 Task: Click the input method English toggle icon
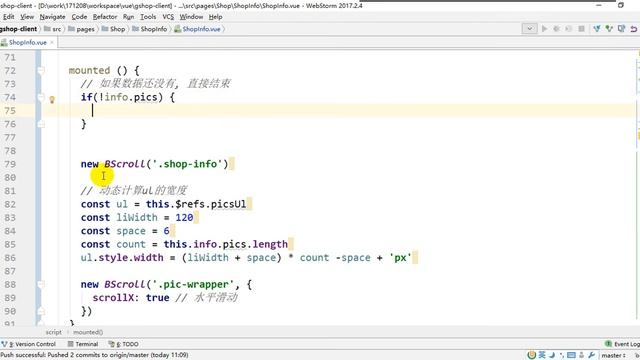point(542,355)
